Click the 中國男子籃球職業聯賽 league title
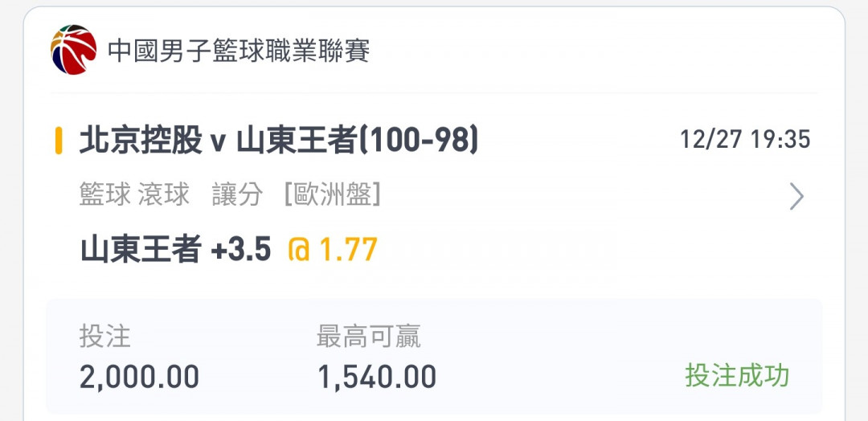 click(239, 51)
